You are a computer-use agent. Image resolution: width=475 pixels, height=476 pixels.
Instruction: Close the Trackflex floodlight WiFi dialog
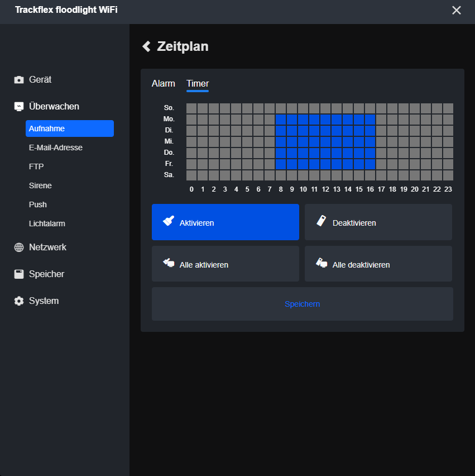point(456,10)
